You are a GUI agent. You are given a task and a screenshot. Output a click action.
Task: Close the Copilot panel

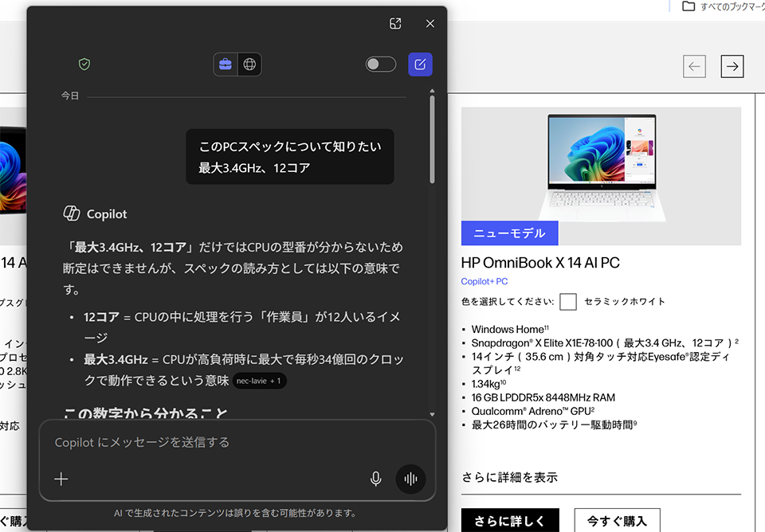(430, 23)
